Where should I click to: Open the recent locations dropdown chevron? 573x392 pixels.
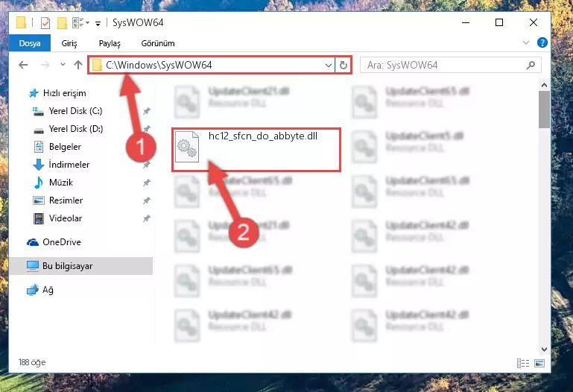(63, 65)
